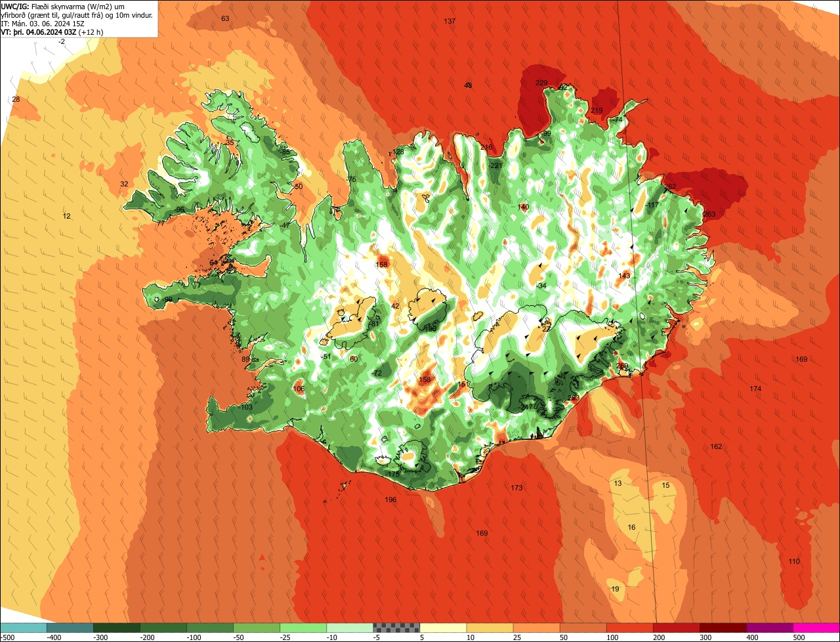Click the map value '137'
The width and height of the screenshot is (840, 642).
[x=450, y=22]
